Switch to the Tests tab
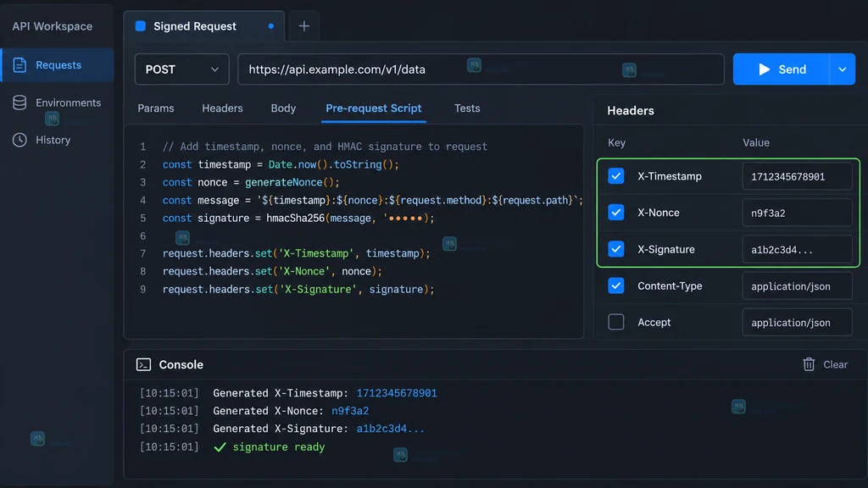Viewport: 868px width, 488px height. click(x=467, y=108)
